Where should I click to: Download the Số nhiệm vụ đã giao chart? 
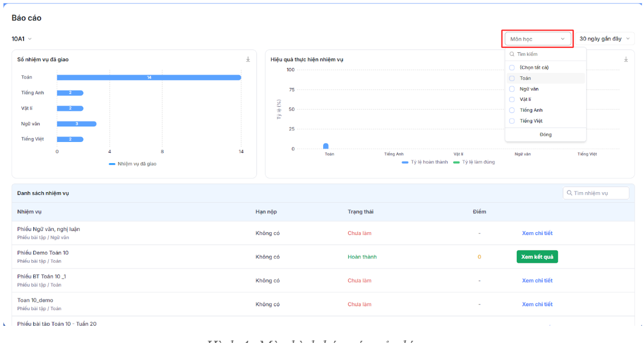[x=248, y=60]
